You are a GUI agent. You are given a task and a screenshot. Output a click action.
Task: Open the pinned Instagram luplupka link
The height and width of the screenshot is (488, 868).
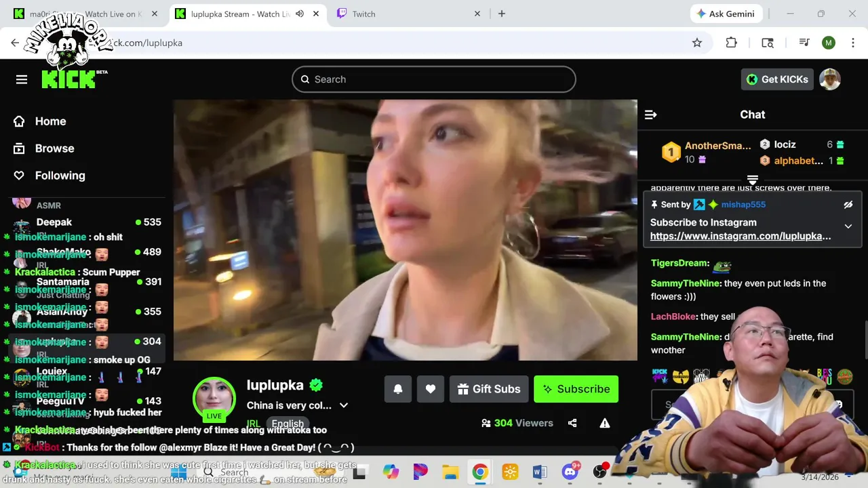pyautogui.click(x=741, y=236)
